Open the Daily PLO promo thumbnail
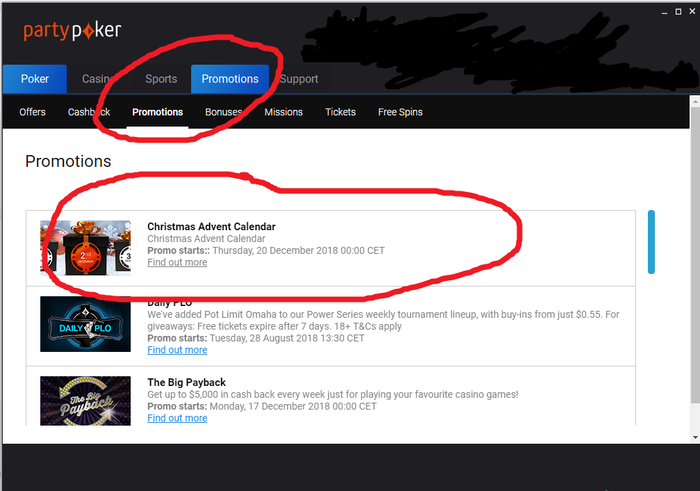The height and width of the screenshot is (491, 700). 85,324
